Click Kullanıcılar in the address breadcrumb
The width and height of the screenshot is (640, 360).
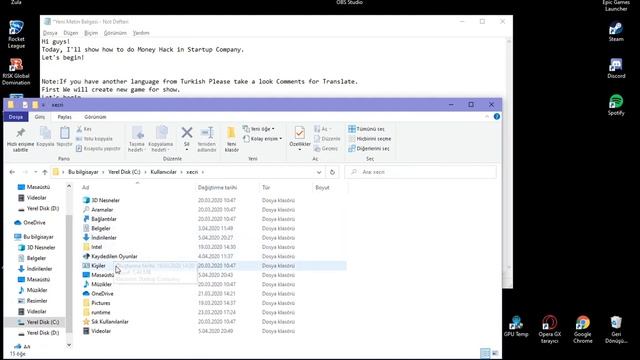click(x=163, y=172)
